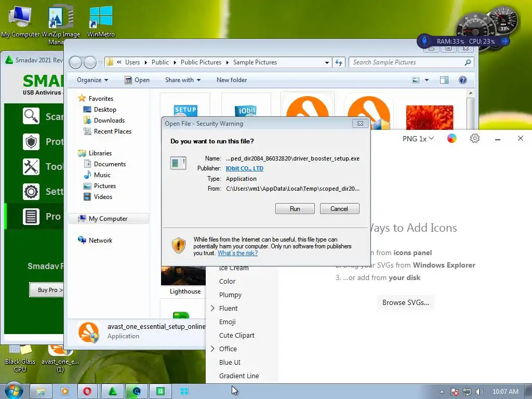Click the volume speaker tray icon
The height and width of the screenshot is (399, 532).
(x=479, y=392)
